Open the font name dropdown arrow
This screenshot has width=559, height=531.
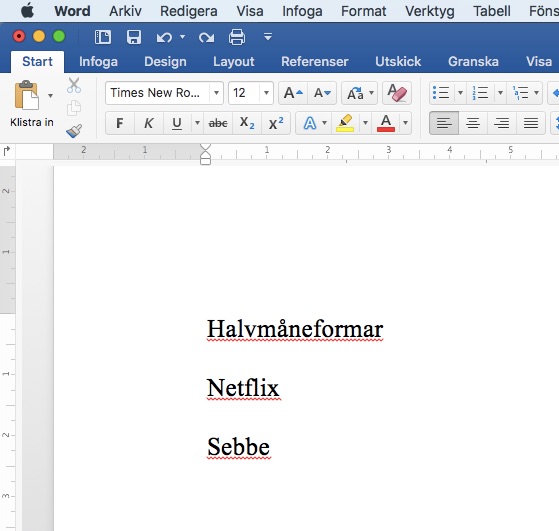[216, 93]
